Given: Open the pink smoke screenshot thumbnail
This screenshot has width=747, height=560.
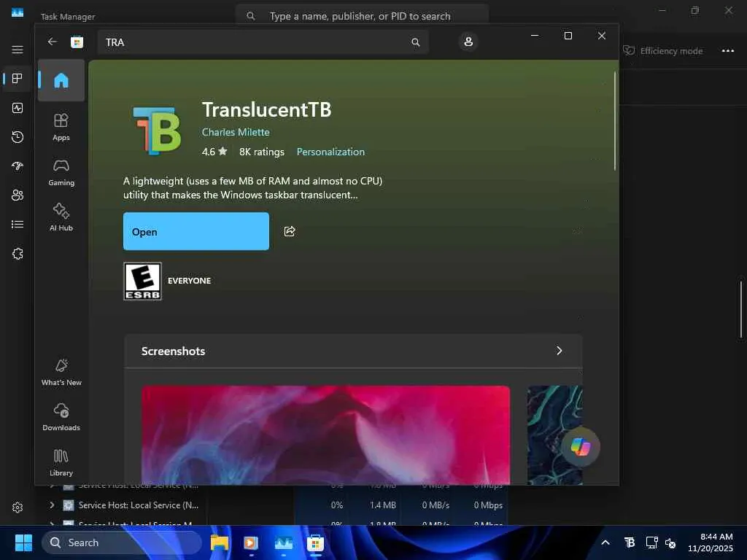Looking at the screenshot, I should (x=325, y=435).
